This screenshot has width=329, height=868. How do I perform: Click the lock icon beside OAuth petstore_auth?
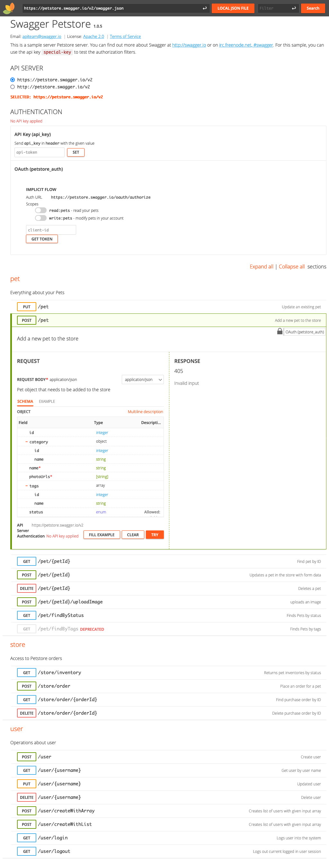click(280, 331)
